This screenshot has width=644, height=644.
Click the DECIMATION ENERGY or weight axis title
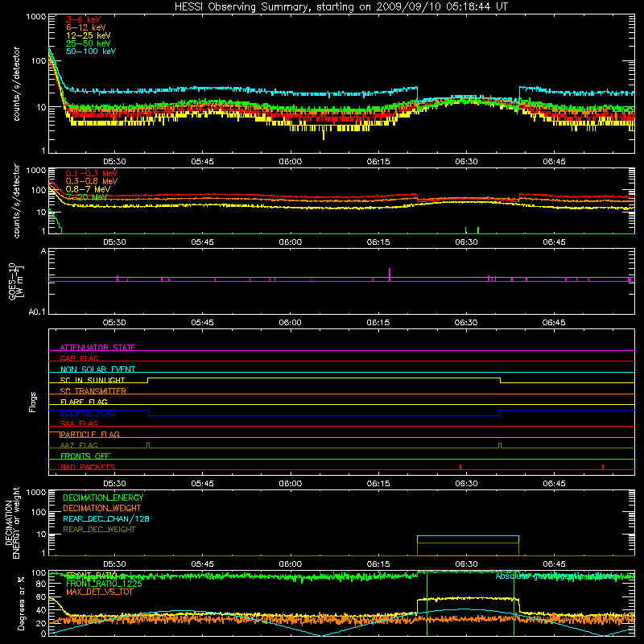click(12, 522)
